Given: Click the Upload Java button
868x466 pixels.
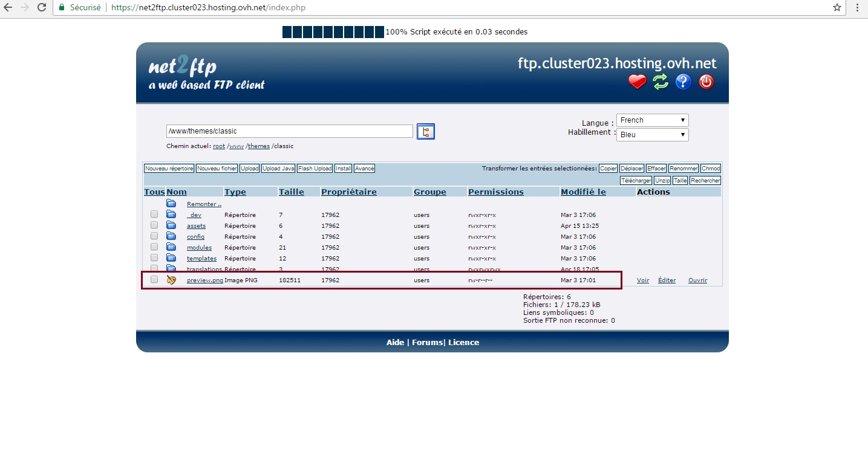Looking at the screenshot, I should pos(279,169).
